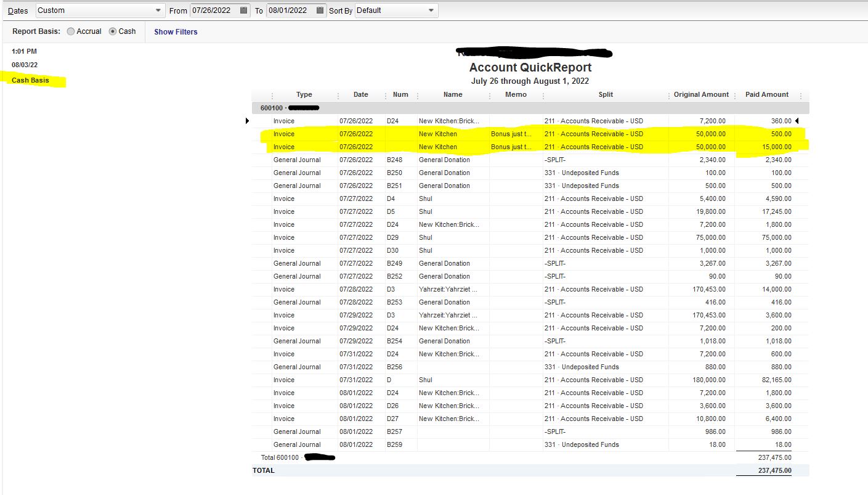The height and width of the screenshot is (495, 868).
Task: Click the diamond marker beside Paid Amount header
Action: [801, 94]
